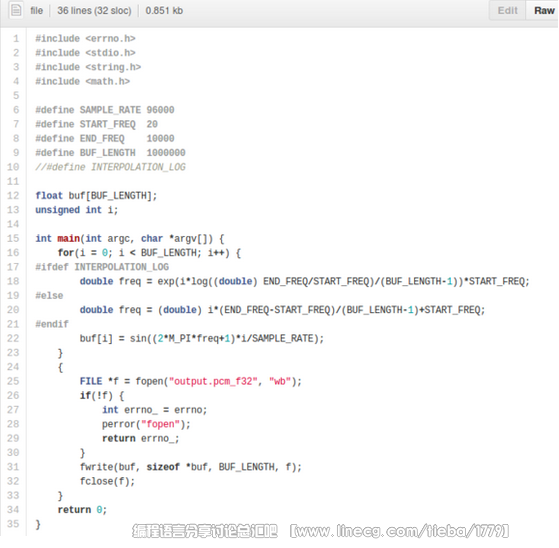Image resolution: width=559 pixels, height=548 pixels.
Task: Select line number 25 for fopen call
Action: (13, 381)
